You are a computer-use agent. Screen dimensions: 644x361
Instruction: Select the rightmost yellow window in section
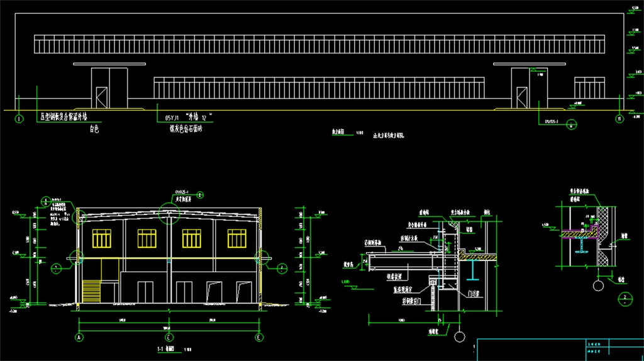236,238
